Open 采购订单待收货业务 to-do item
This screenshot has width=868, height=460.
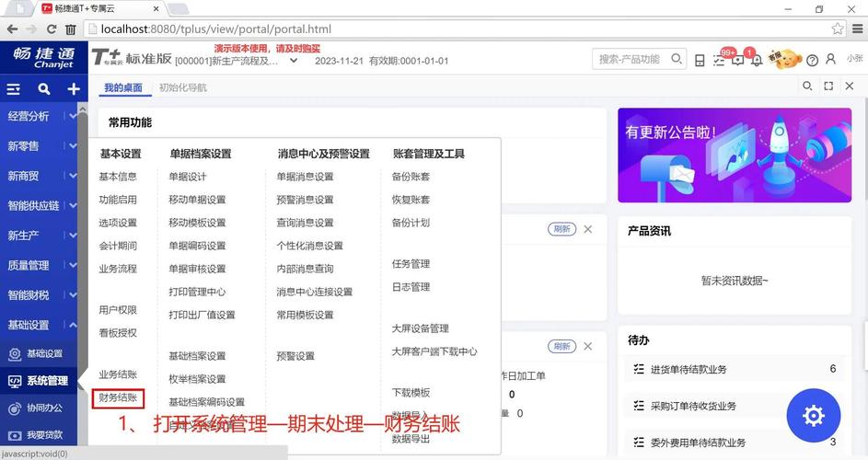click(735, 406)
